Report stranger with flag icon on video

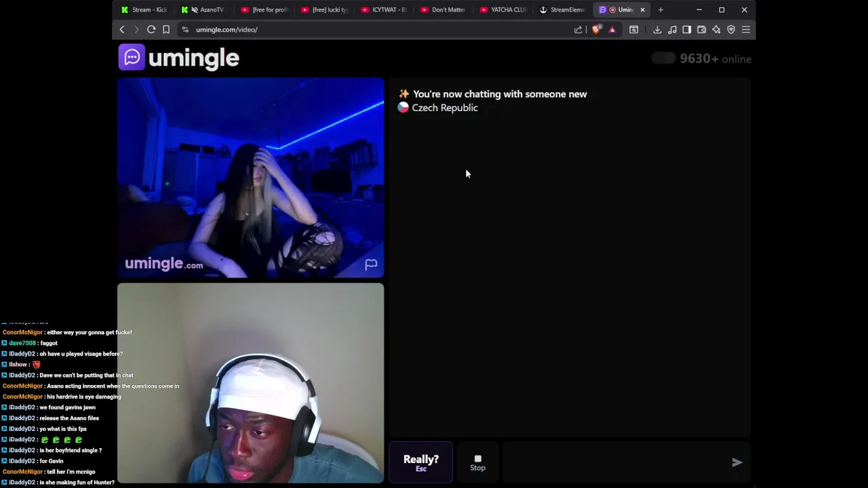371,265
